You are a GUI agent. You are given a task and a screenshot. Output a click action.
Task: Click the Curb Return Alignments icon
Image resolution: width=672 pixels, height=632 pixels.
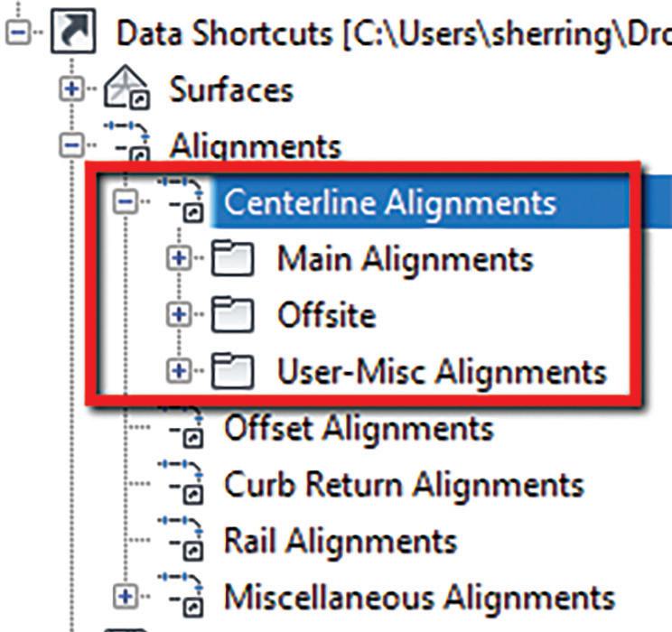[x=181, y=482]
